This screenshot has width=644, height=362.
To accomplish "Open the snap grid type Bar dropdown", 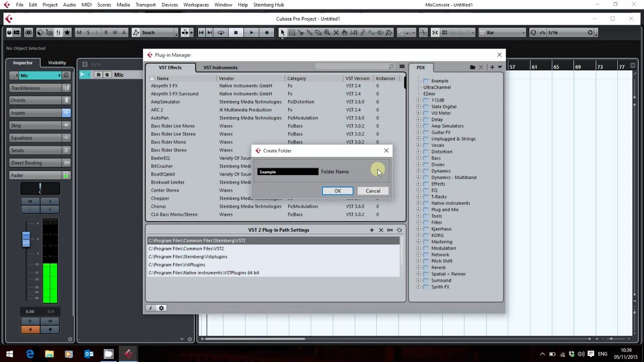I will [502, 33].
